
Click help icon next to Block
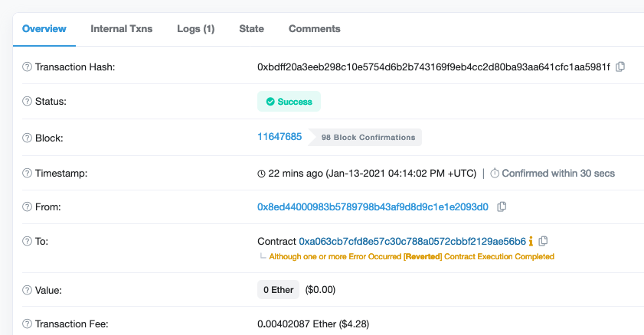pyautogui.click(x=27, y=138)
